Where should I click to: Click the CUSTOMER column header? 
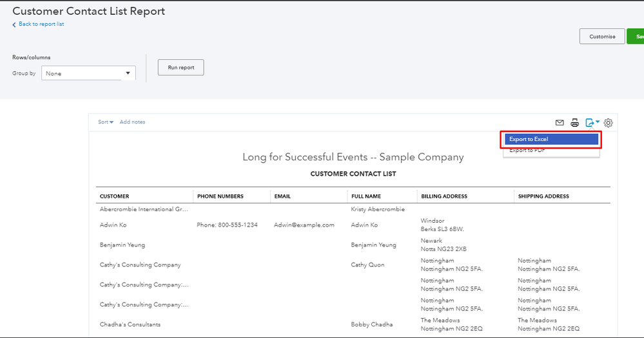[x=114, y=196]
